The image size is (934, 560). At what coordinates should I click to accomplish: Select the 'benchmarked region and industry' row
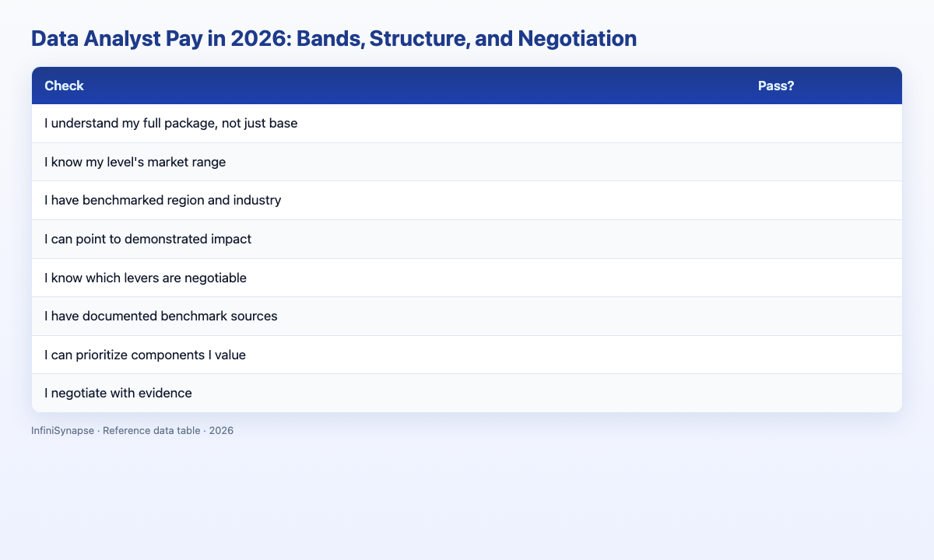pos(467,201)
